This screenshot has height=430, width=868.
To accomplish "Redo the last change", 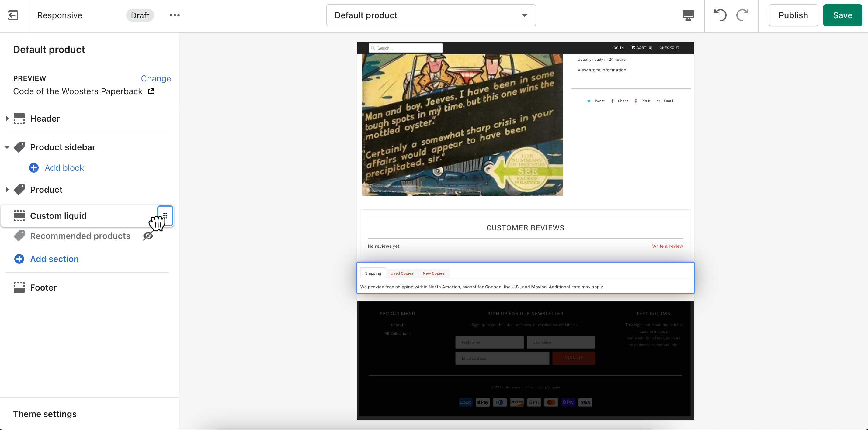I will (x=742, y=15).
